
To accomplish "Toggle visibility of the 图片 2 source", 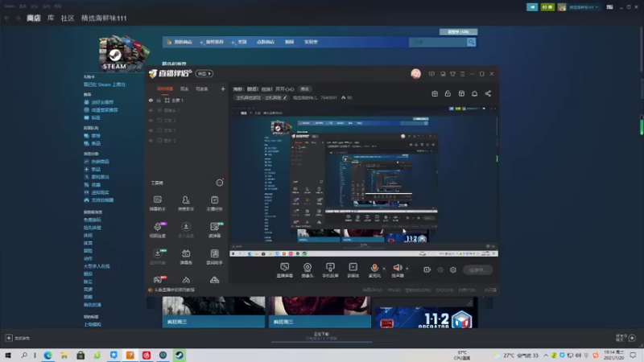I will click(x=151, y=140).
